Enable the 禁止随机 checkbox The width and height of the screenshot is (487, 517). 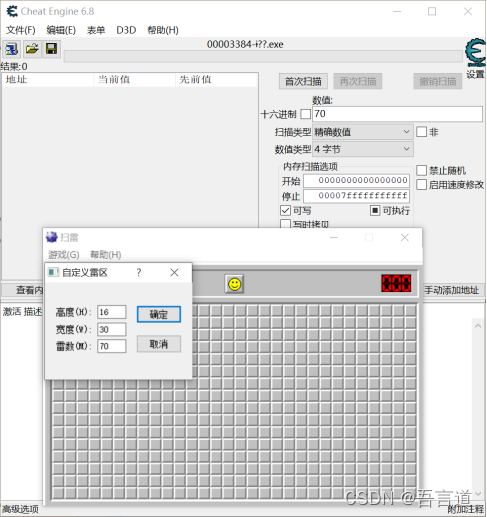pos(421,170)
